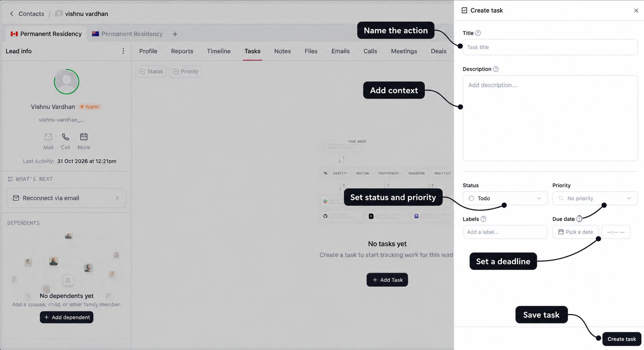The width and height of the screenshot is (644, 350).
Task: Click the Add dependent button
Action: pos(67,317)
